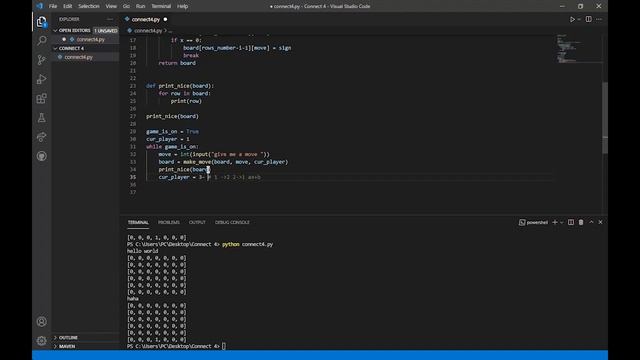Expand the Maven section

click(56, 346)
